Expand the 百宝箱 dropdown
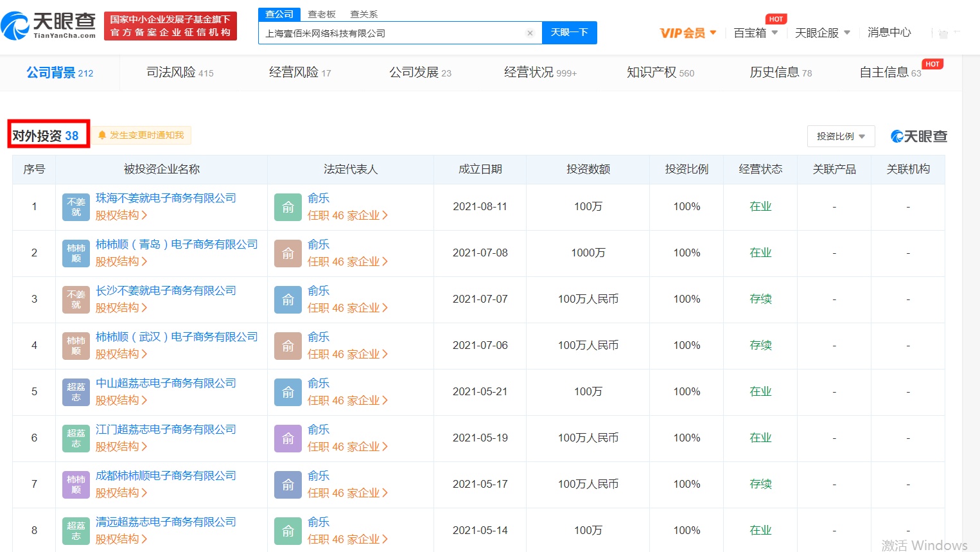980x552 pixels. click(756, 33)
